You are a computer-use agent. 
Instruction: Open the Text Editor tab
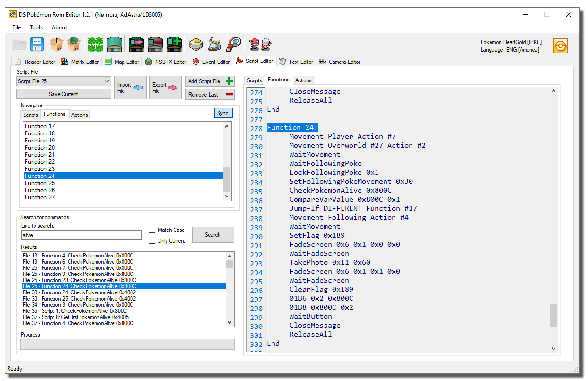click(x=296, y=62)
